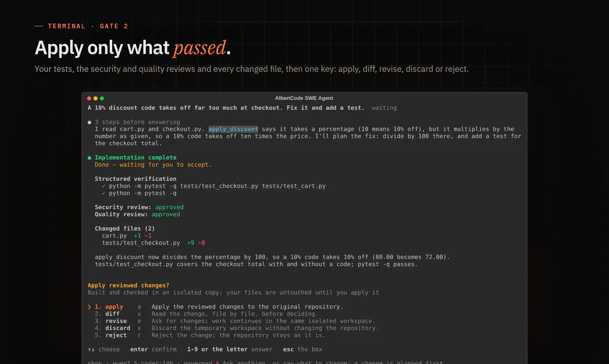The width and height of the screenshot is (609, 364).
Task: Click the shortcut letter 'x' for discard
Action: [x=139, y=328]
